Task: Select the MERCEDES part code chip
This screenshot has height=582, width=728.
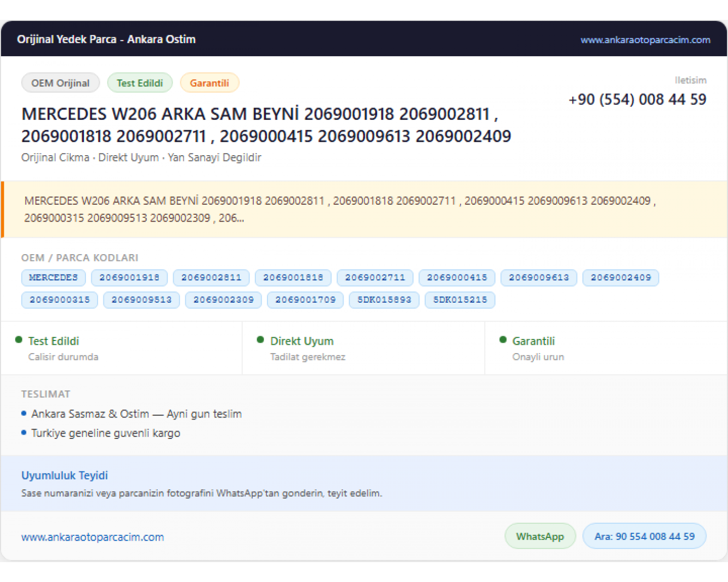Action: 53,277
